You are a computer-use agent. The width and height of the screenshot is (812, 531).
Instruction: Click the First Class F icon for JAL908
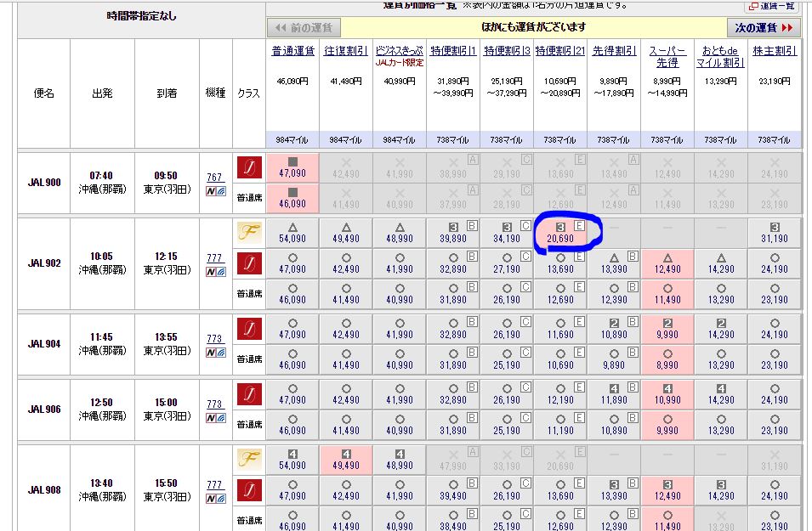point(249,459)
